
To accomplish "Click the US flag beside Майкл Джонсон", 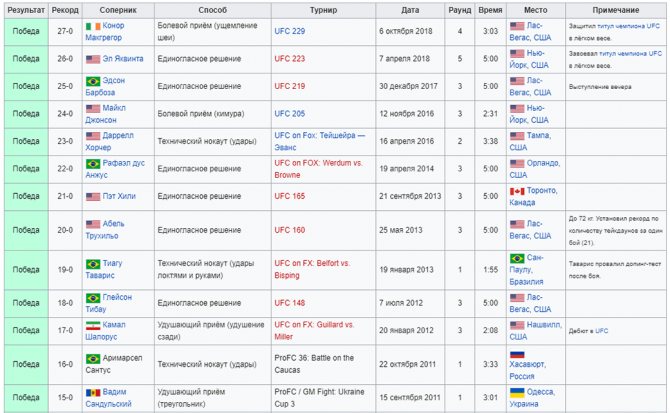I will [x=93, y=108].
